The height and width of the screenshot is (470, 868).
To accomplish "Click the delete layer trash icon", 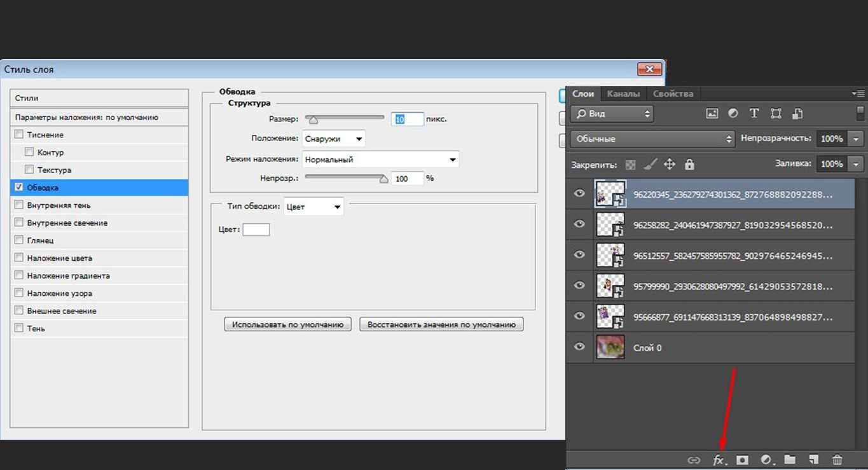I will point(837,460).
